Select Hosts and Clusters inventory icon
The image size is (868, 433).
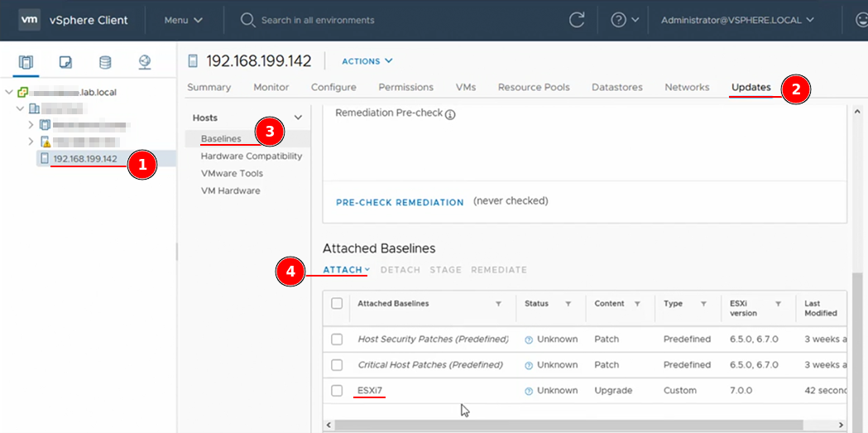point(26,62)
